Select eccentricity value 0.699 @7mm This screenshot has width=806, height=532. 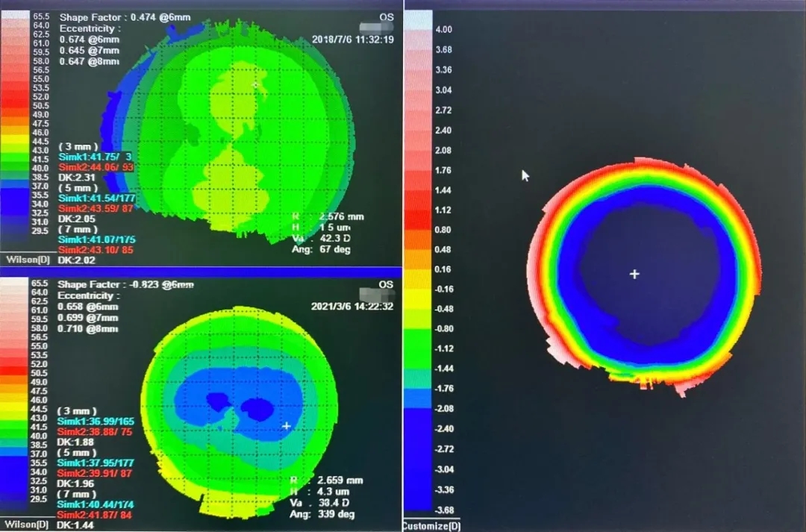coord(88,318)
